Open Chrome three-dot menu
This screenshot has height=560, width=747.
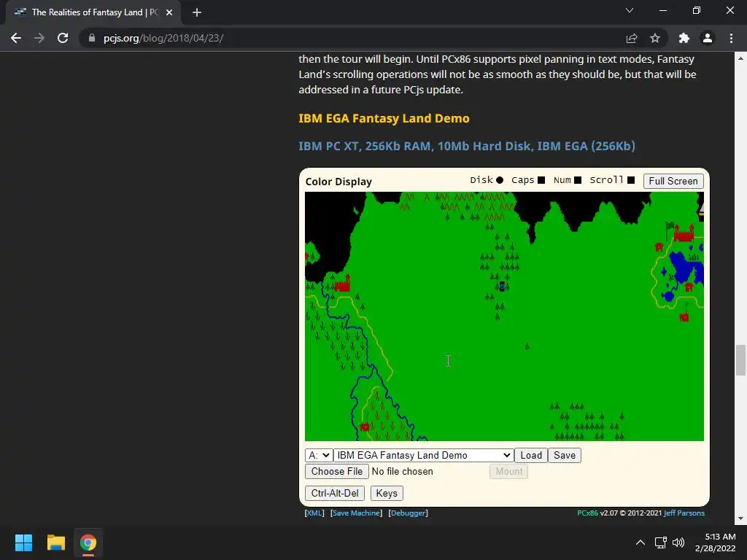point(731,38)
